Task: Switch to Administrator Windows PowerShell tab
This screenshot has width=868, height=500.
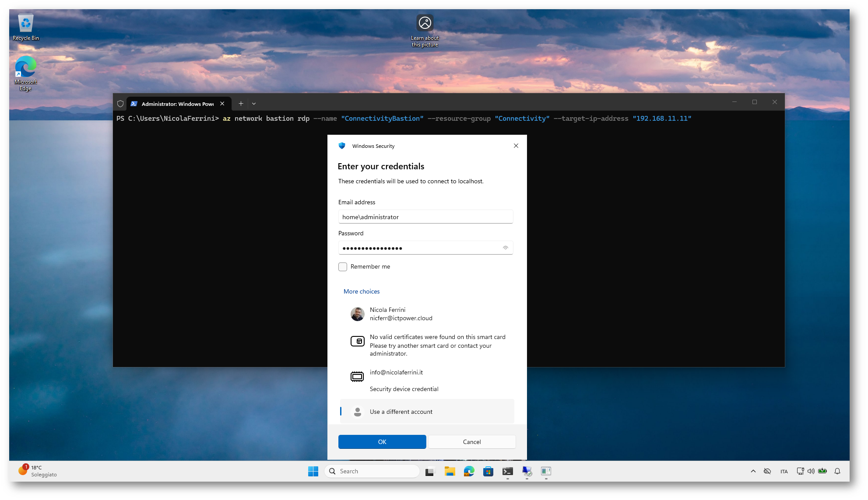Action: (x=177, y=104)
